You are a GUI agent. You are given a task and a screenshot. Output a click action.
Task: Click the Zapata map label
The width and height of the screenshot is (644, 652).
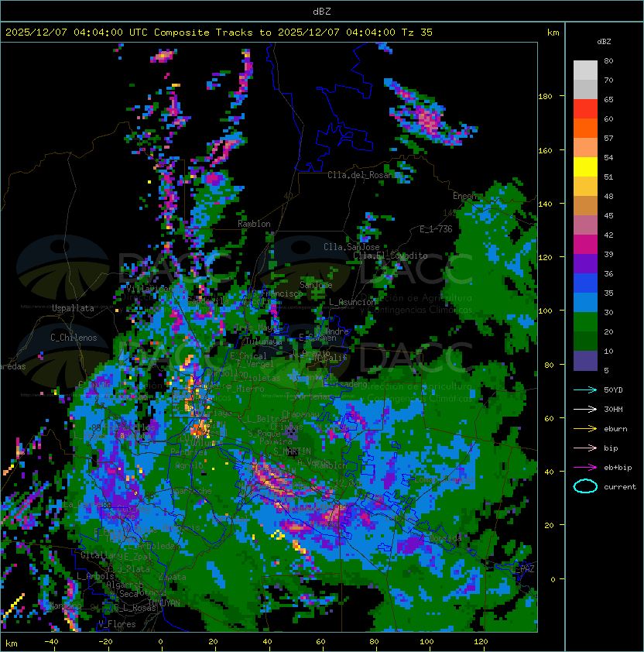pyautogui.click(x=172, y=577)
